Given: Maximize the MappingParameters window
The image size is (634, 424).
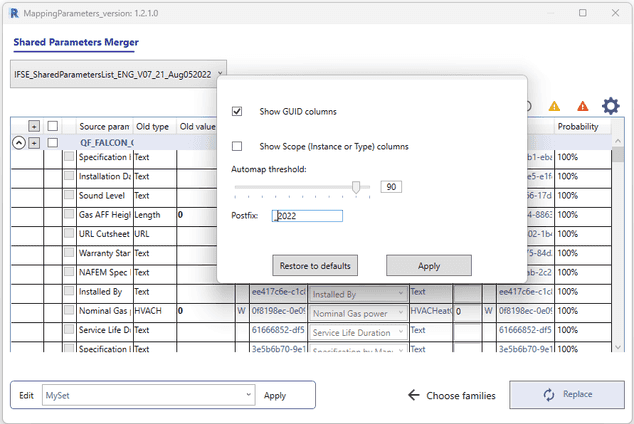Looking at the screenshot, I should point(583,13).
